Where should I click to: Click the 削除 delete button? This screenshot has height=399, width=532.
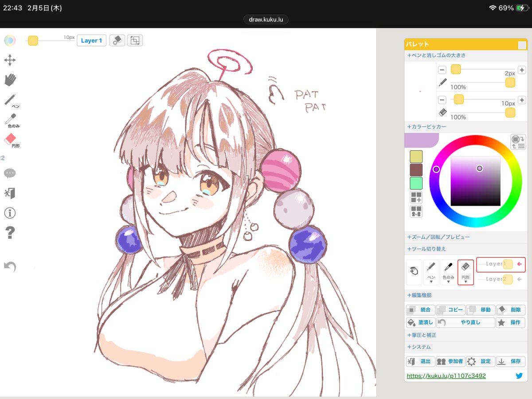point(511,310)
